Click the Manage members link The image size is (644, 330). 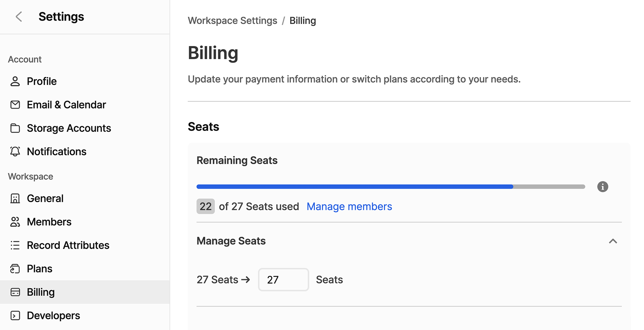(349, 206)
